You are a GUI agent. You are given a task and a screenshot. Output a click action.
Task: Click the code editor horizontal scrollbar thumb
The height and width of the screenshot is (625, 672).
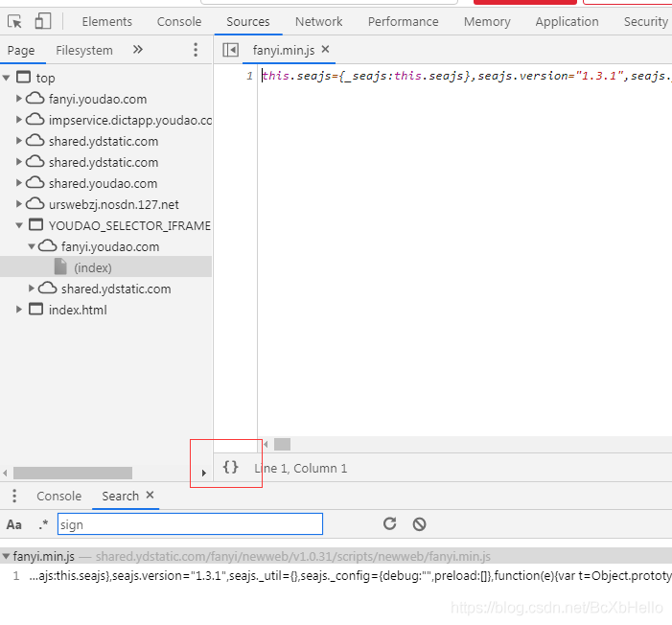pyautogui.click(x=282, y=444)
